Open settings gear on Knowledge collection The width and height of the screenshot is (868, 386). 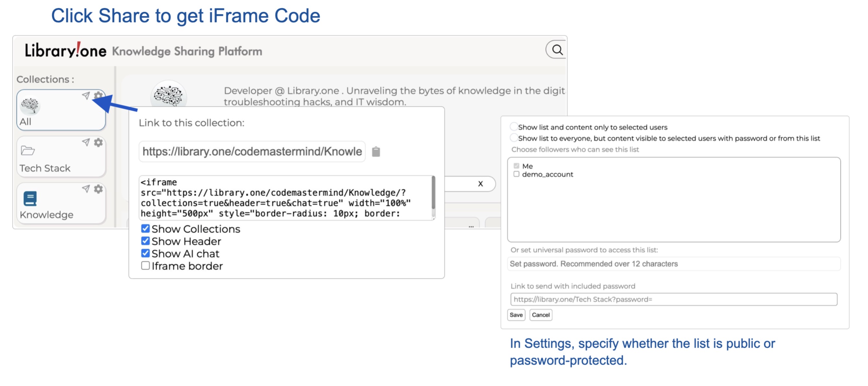[x=98, y=189]
